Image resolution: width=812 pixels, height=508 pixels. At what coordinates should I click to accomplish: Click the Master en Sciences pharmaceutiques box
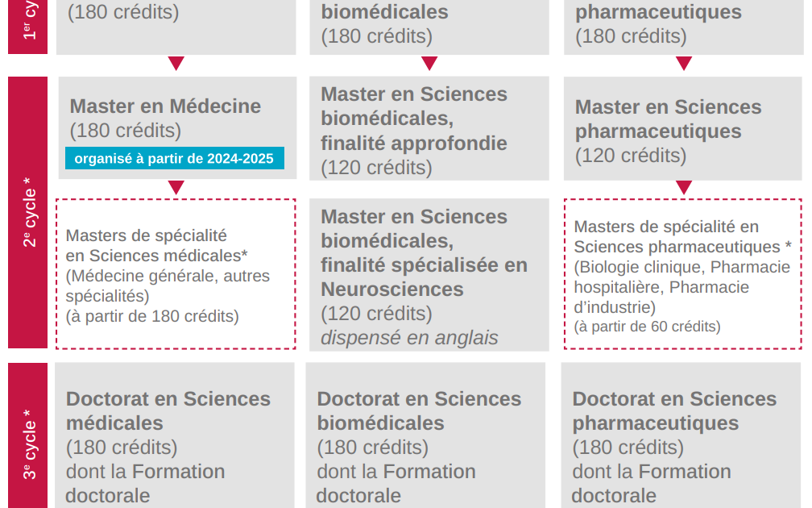pos(682,128)
